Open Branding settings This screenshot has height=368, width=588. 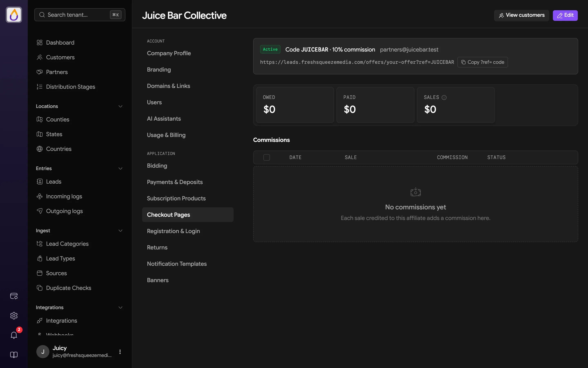[188, 70]
